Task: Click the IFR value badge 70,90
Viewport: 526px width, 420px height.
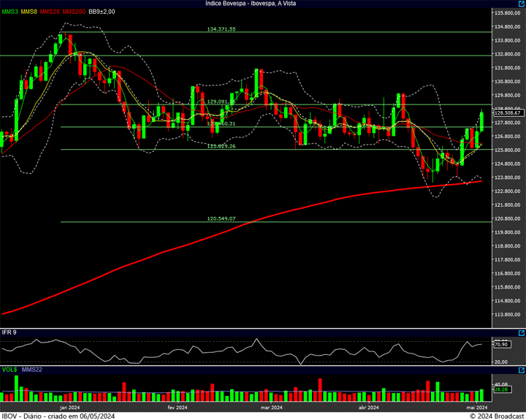Action: coord(501,344)
